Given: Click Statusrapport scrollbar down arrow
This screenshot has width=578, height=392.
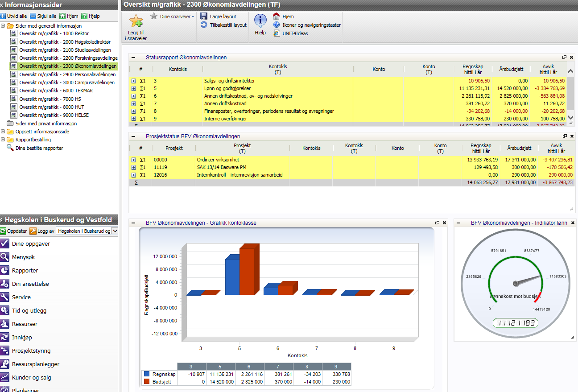Looking at the screenshot, I should [x=570, y=118].
